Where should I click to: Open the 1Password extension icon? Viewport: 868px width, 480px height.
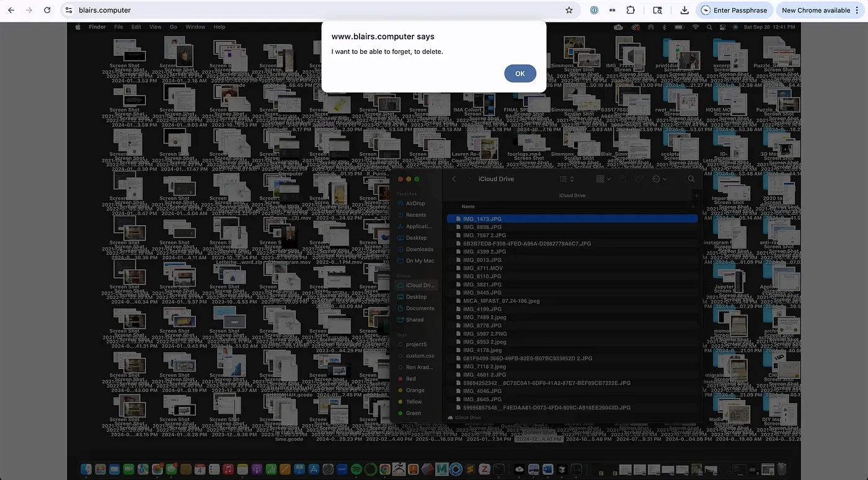click(x=594, y=11)
